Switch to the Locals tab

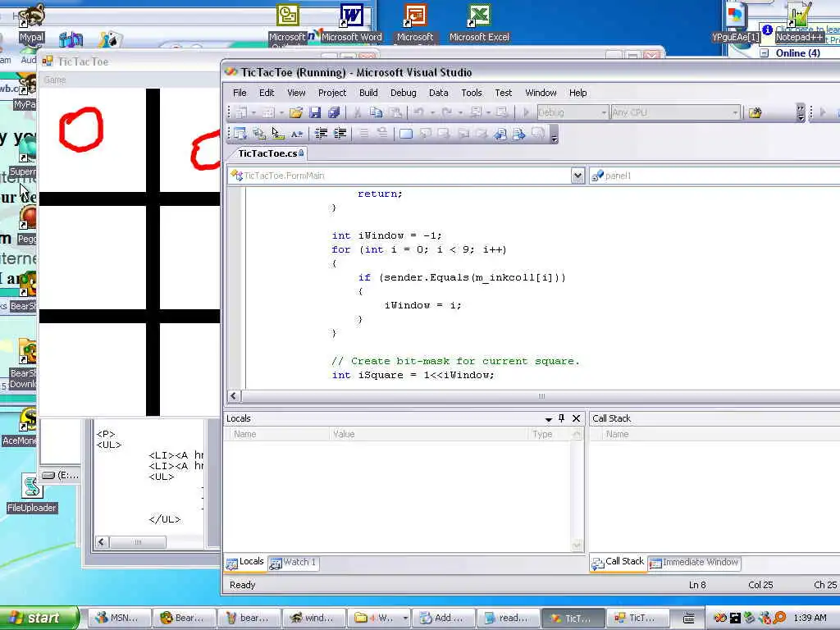coord(245,562)
